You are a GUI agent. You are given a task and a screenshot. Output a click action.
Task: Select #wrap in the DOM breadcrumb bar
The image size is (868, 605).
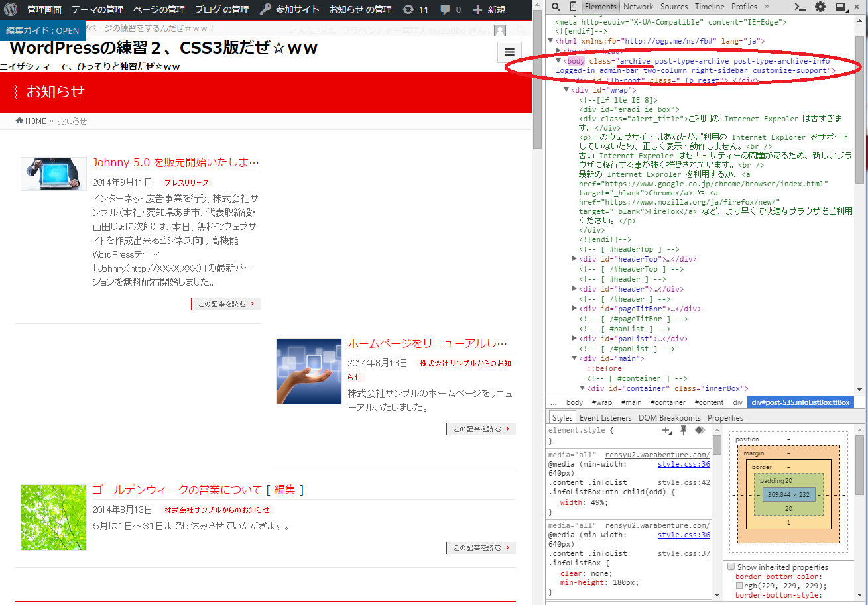coord(602,402)
